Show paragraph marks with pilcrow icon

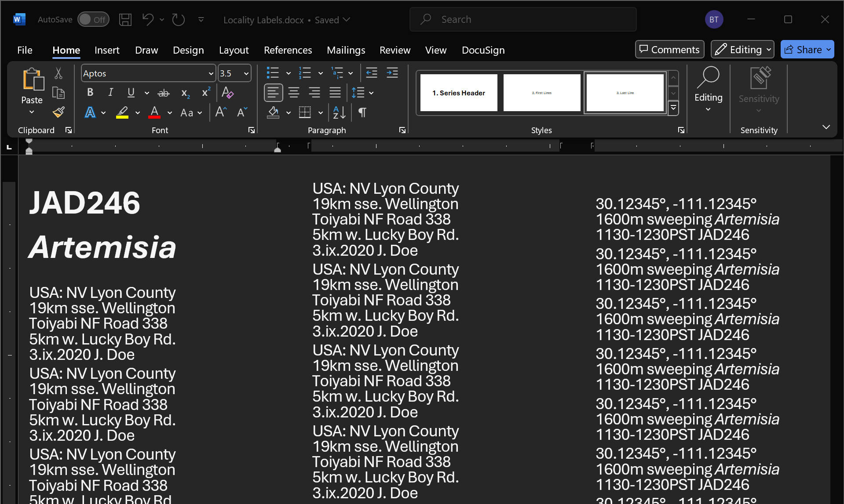362,112
